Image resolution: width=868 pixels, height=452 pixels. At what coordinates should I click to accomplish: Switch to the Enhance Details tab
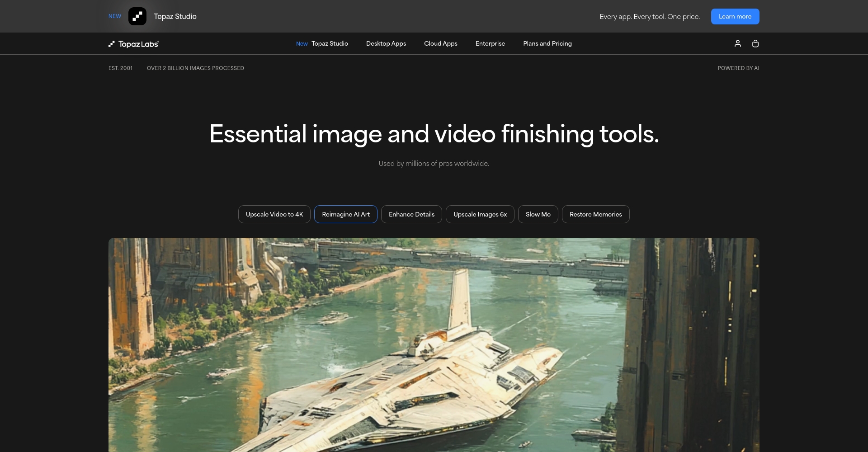(411, 214)
